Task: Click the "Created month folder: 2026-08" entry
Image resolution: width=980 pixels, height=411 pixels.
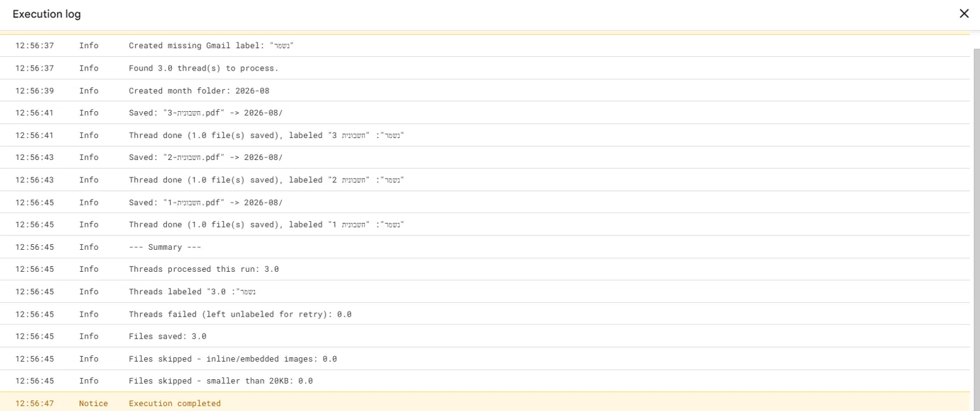Action: pos(485,91)
